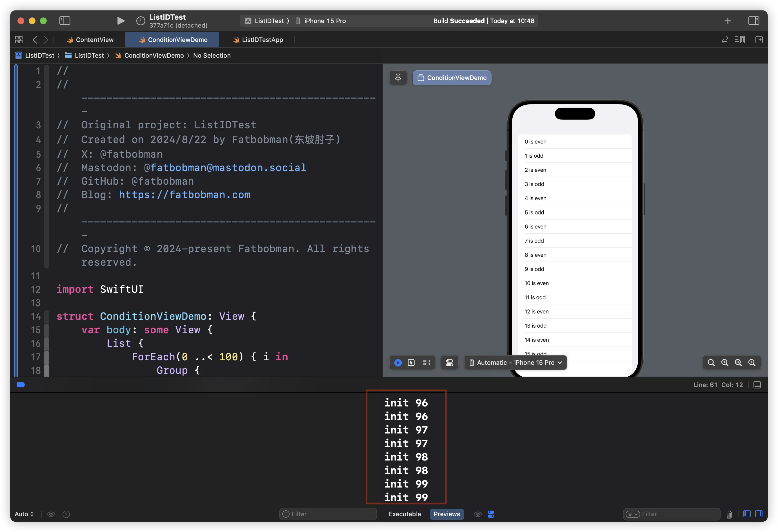Screen dimensions: 778x532
Task: Zoom in the preview canvas
Action: (x=752, y=363)
